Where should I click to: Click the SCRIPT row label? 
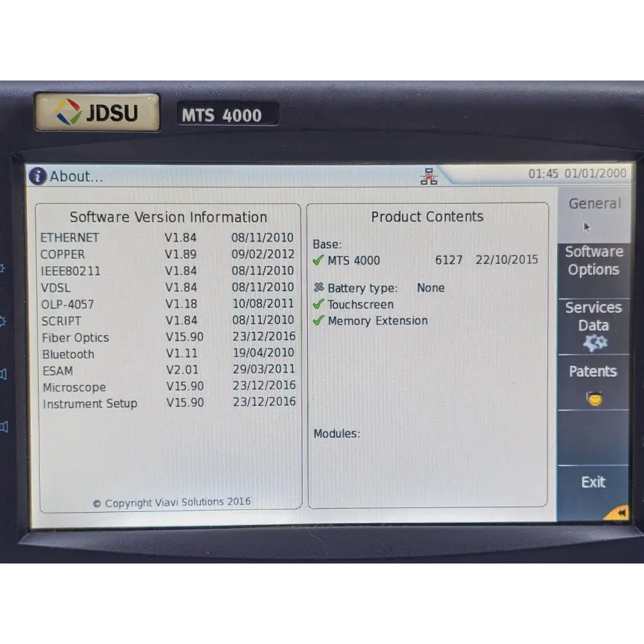[x=61, y=321]
